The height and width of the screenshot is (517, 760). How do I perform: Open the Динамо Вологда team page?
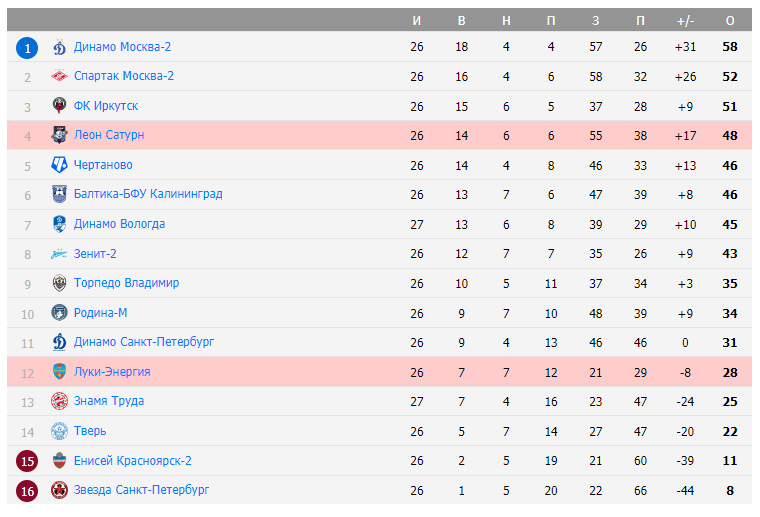tap(119, 224)
